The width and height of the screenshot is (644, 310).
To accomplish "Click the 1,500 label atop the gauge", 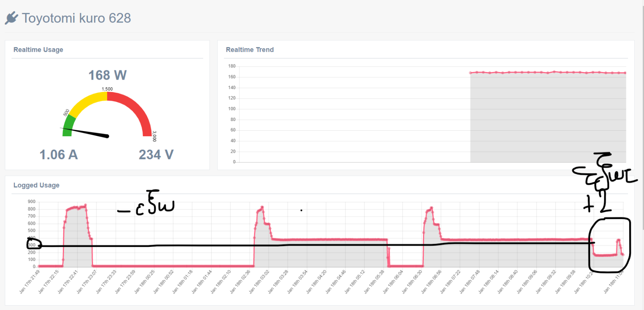I will coord(107,89).
